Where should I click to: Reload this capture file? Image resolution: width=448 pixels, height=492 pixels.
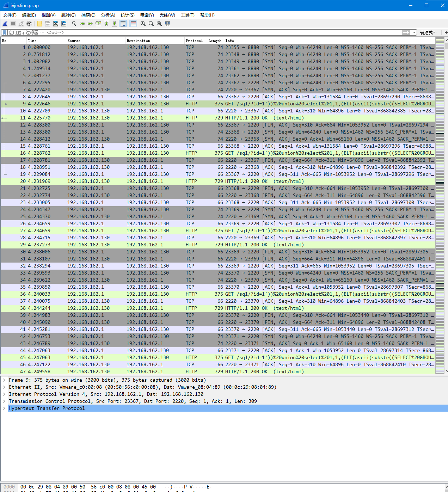click(x=64, y=24)
